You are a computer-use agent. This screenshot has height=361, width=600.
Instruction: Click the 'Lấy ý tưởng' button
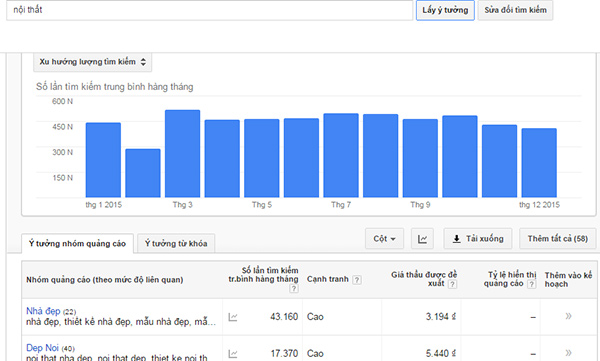point(445,10)
